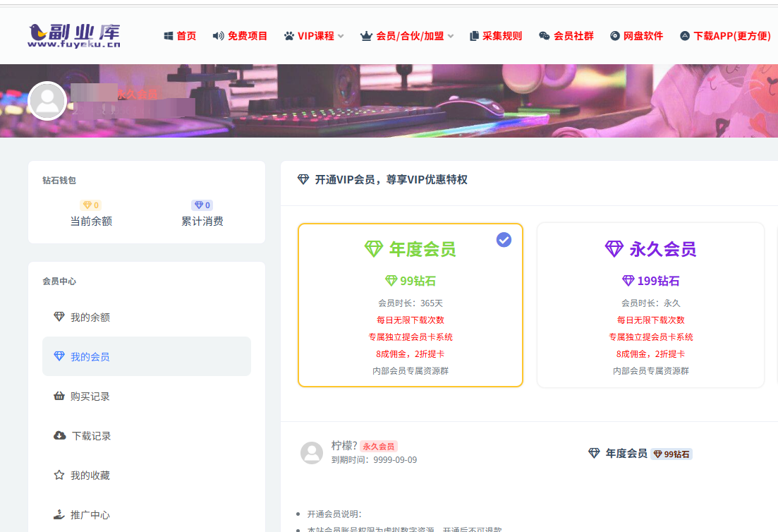Open the 免费项目 nav item
The image size is (778, 532).
(x=240, y=36)
